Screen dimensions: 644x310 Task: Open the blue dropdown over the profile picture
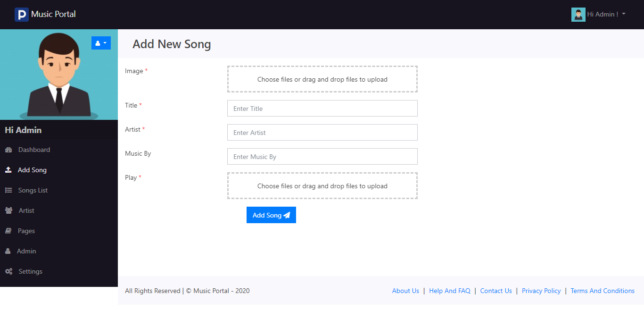(x=101, y=42)
